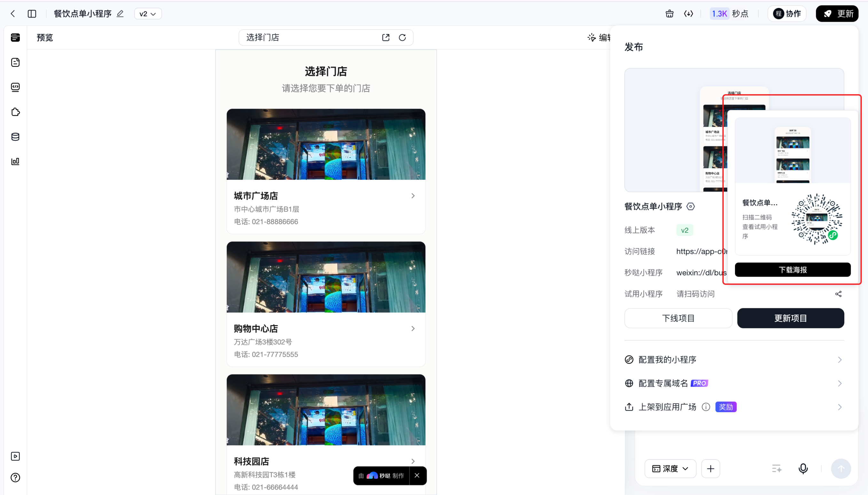868x495 pixels.
Task: Open 上架到应用广场 row
Action: (x=734, y=407)
